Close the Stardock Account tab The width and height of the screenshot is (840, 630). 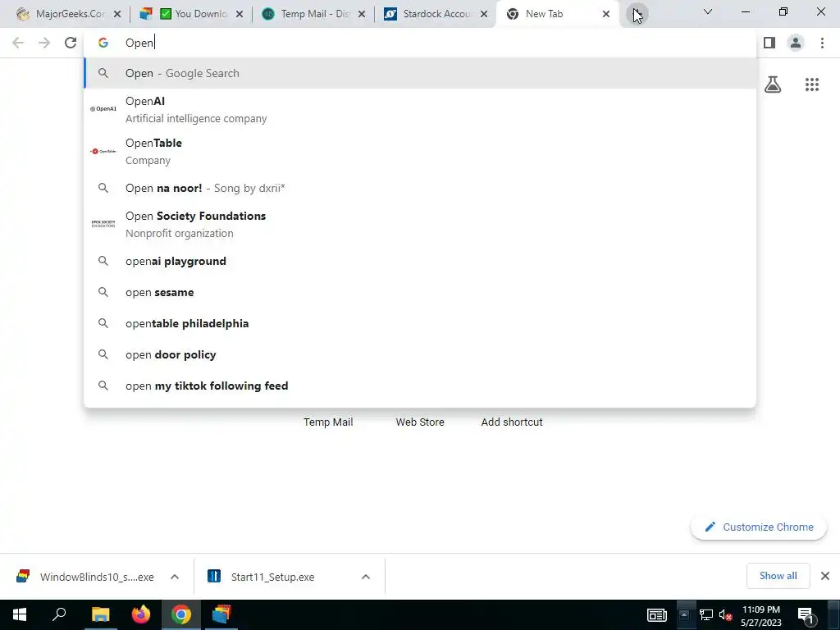(484, 15)
